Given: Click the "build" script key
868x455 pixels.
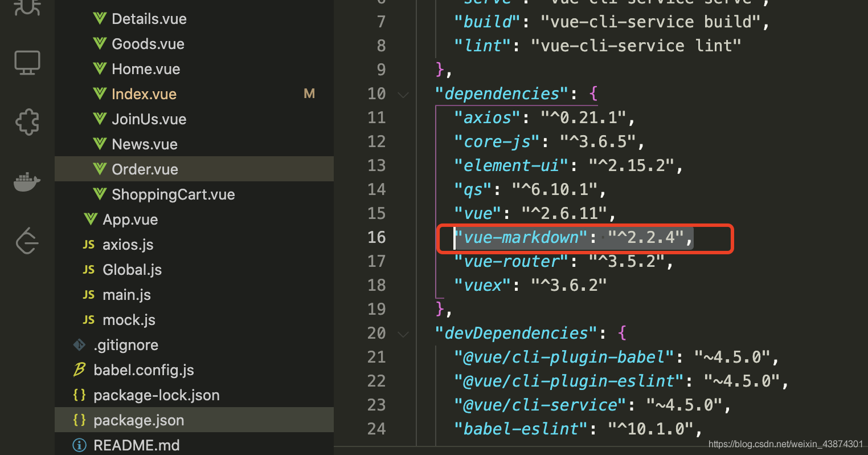Looking at the screenshot, I should pyautogui.click(x=488, y=22).
